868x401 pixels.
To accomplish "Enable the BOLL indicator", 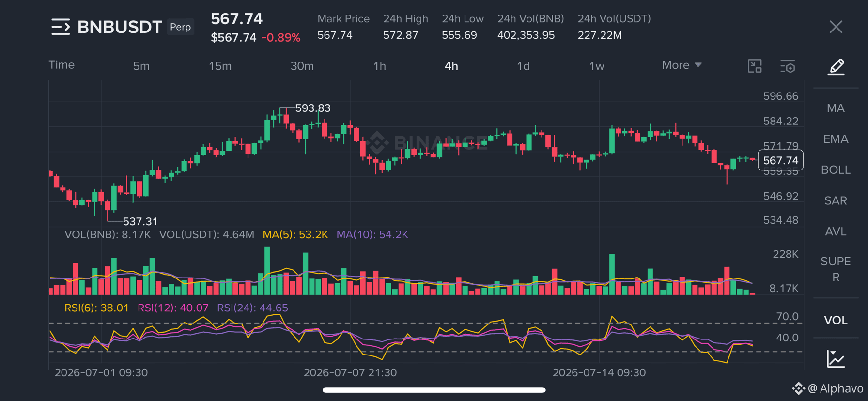I will 836,170.
